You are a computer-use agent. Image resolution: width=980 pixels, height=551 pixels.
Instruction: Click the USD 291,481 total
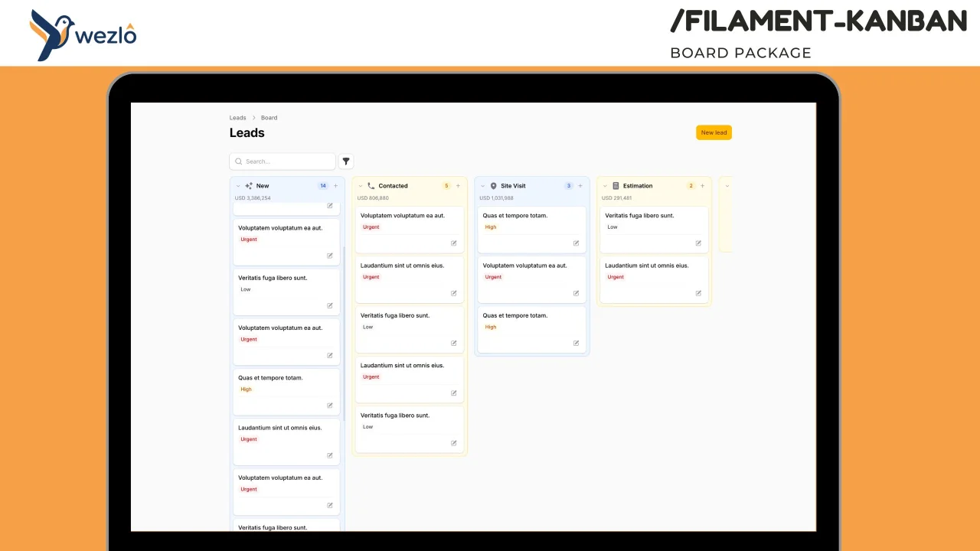tap(617, 198)
